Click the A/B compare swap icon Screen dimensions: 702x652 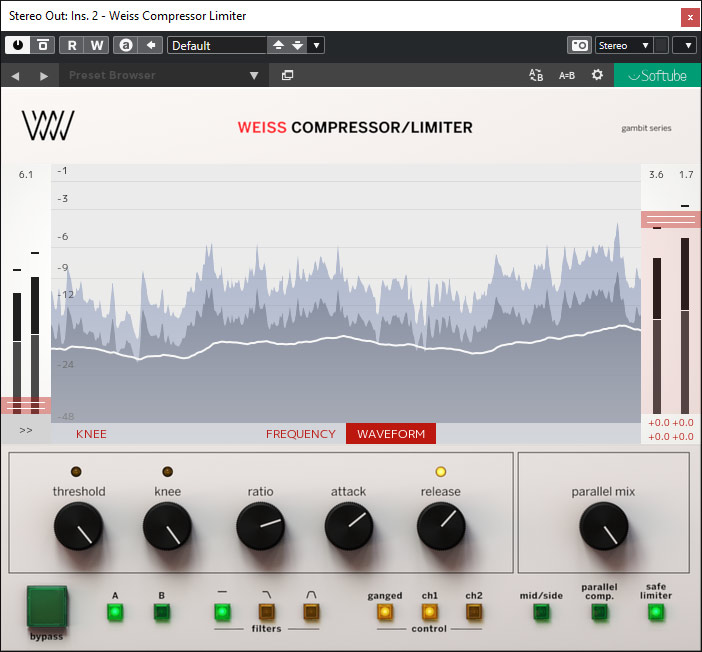[536, 75]
